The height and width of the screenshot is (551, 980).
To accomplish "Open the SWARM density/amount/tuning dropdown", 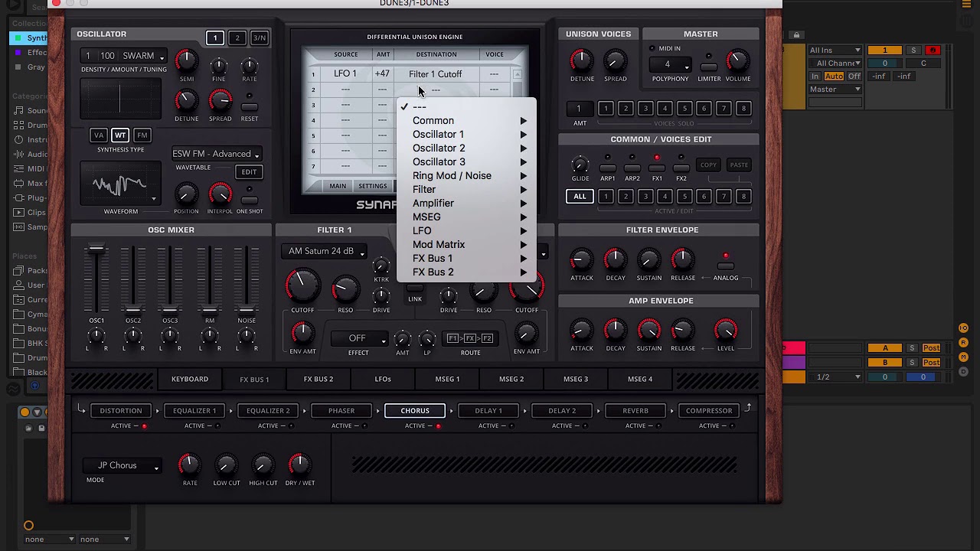I will pos(124,56).
